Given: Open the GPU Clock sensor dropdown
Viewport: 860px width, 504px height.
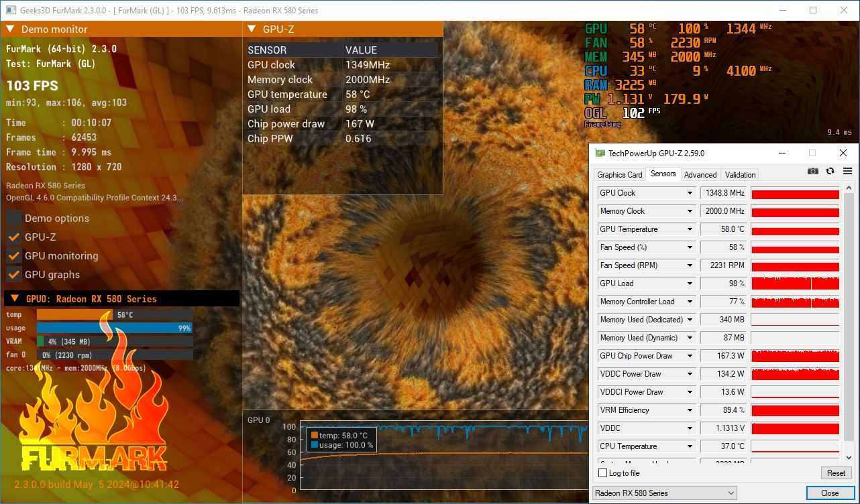Looking at the screenshot, I should click(690, 193).
